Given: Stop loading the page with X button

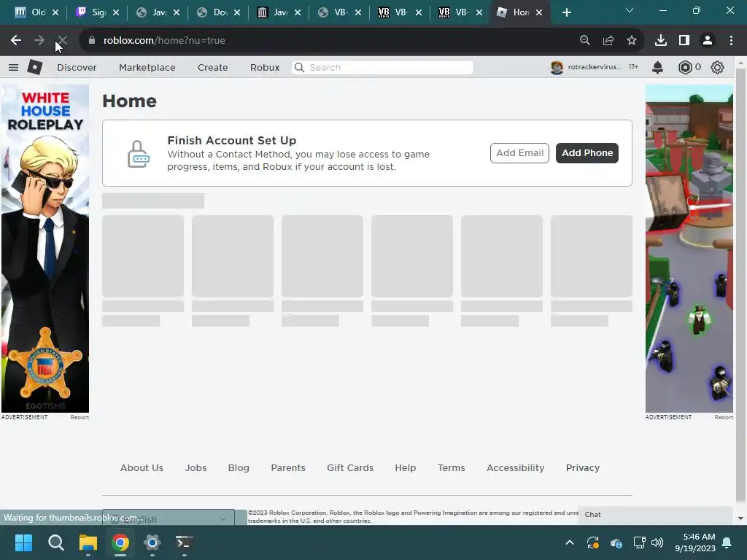Looking at the screenshot, I should click(63, 41).
